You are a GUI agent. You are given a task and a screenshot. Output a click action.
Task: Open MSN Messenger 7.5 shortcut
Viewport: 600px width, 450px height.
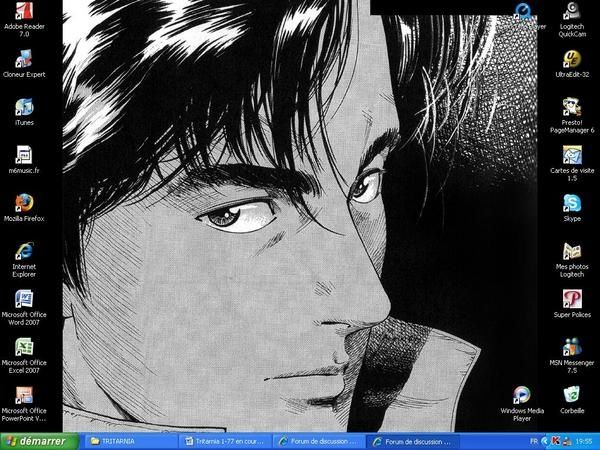572,355
